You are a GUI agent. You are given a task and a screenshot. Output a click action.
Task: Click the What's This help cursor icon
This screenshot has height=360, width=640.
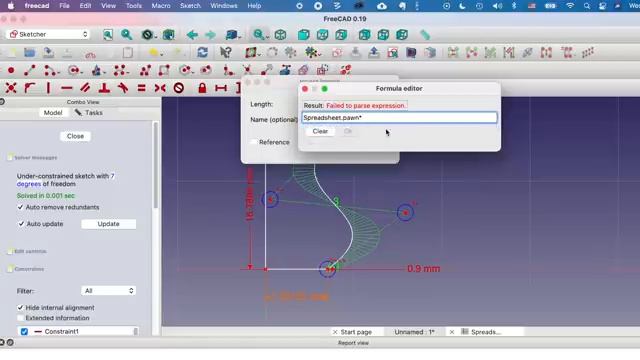[x=225, y=52]
